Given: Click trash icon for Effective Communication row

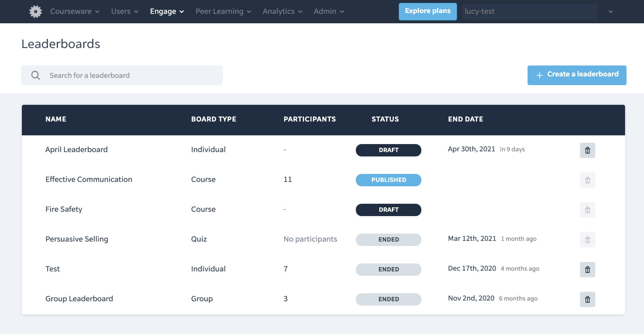Looking at the screenshot, I should point(587,180).
